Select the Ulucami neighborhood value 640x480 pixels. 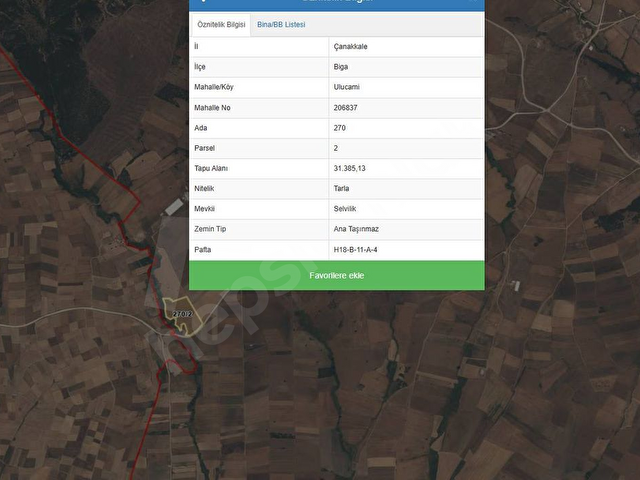[347, 87]
